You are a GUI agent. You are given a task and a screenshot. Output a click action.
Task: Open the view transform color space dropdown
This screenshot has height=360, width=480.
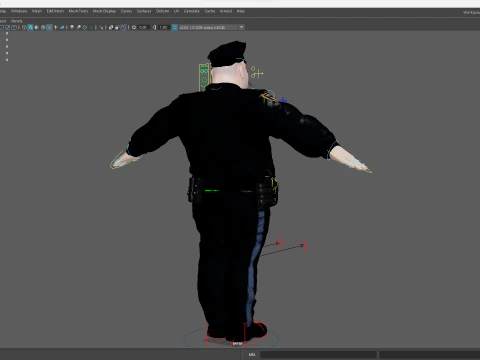[x=212, y=27]
